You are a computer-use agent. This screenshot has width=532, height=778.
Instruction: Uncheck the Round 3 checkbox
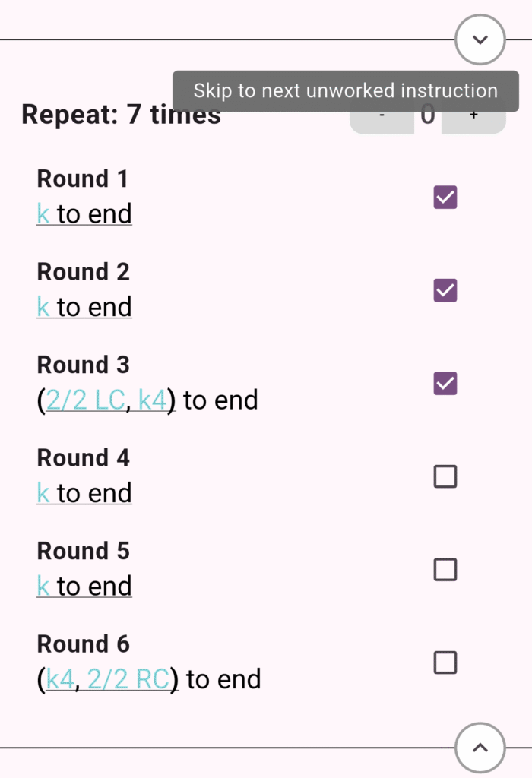click(x=445, y=384)
